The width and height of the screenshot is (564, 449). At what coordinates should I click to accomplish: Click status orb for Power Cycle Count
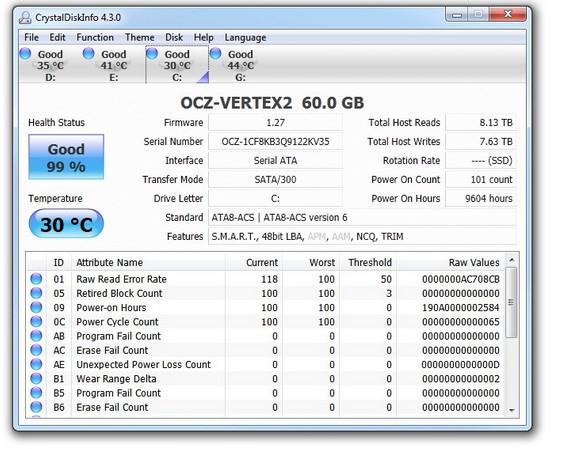coord(36,322)
